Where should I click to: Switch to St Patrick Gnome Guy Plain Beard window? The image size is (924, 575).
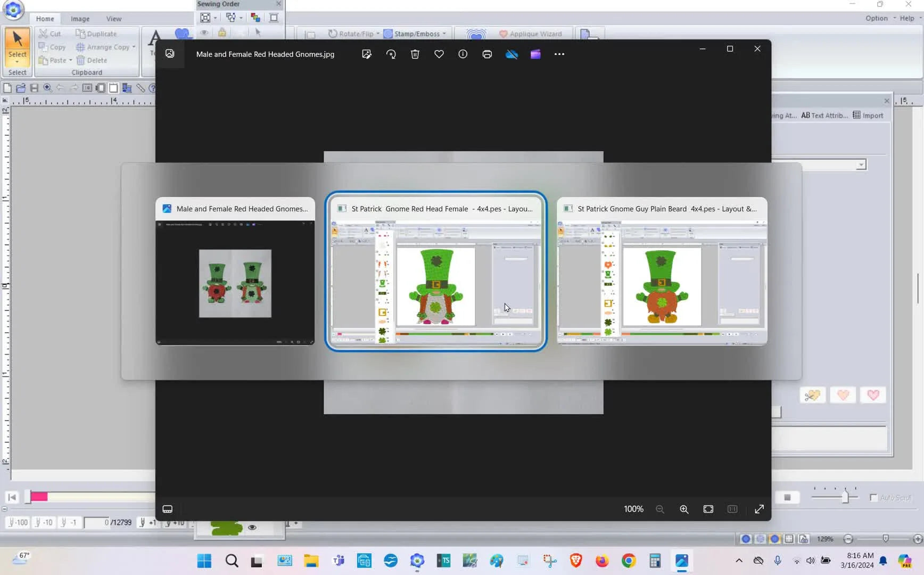pos(662,271)
